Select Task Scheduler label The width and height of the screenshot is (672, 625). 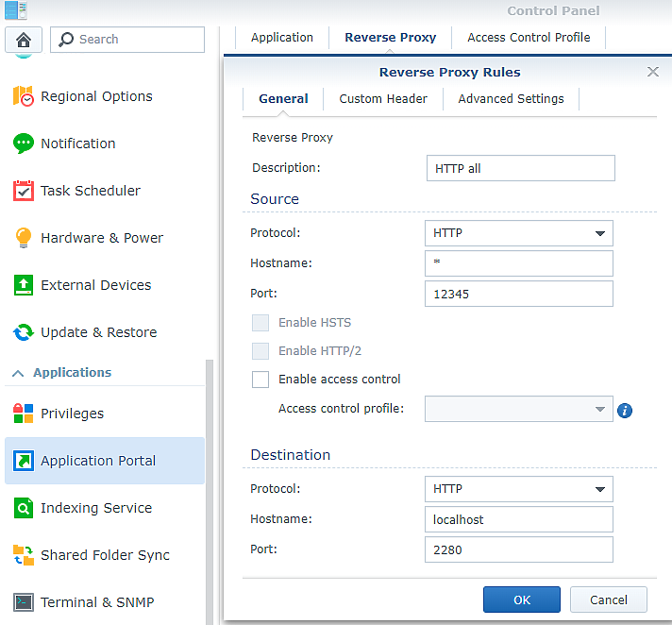pos(91,191)
